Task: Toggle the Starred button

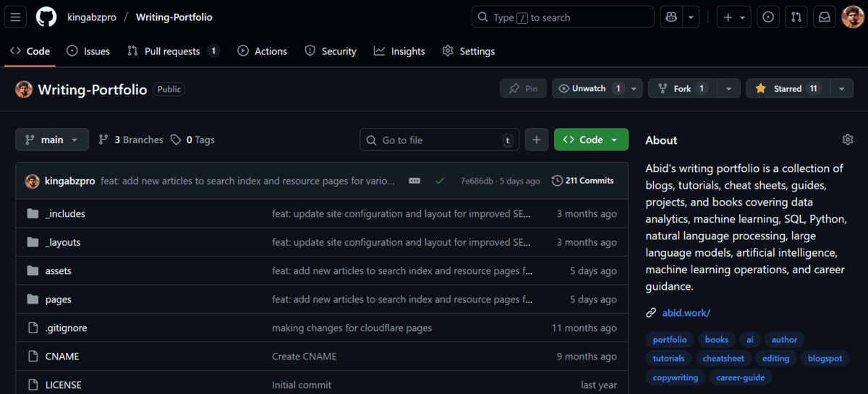Action: (787, 88)
